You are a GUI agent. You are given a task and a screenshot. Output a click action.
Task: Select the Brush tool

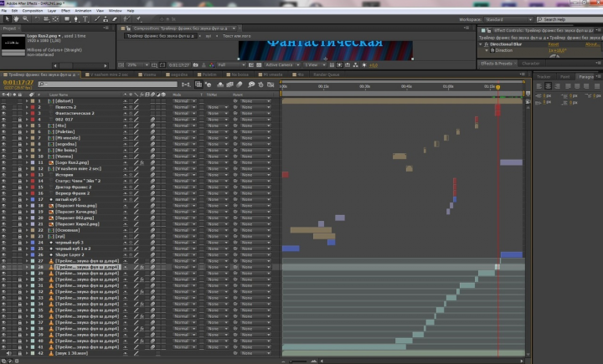coord(97,19)
